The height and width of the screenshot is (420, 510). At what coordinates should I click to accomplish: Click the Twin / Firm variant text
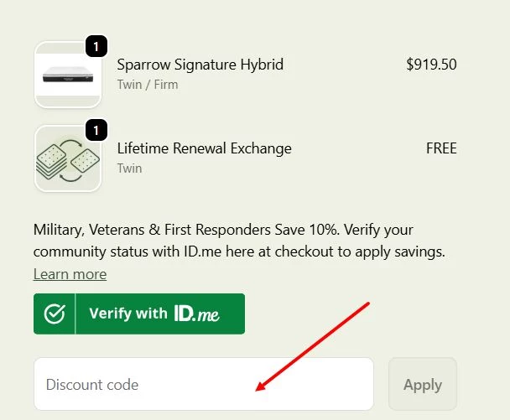pos(147,85)
